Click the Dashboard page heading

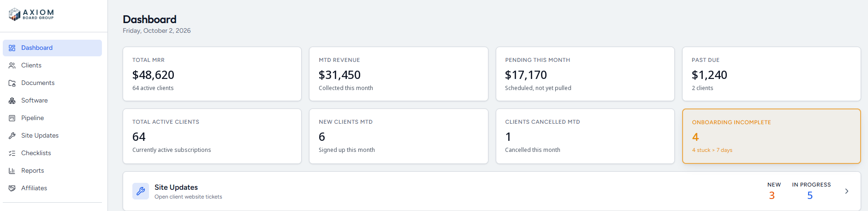pos(149,19)
